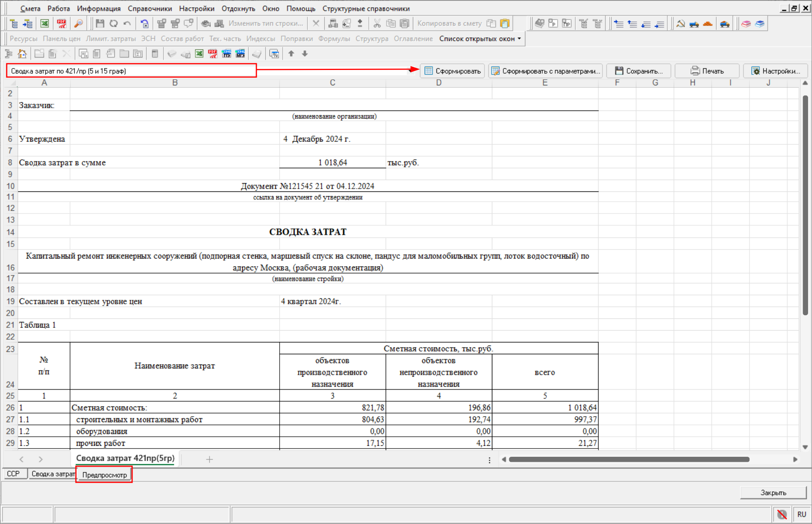Click the floppy disk save icon
The width and height of the screenshot is (812, 524).
100,24
